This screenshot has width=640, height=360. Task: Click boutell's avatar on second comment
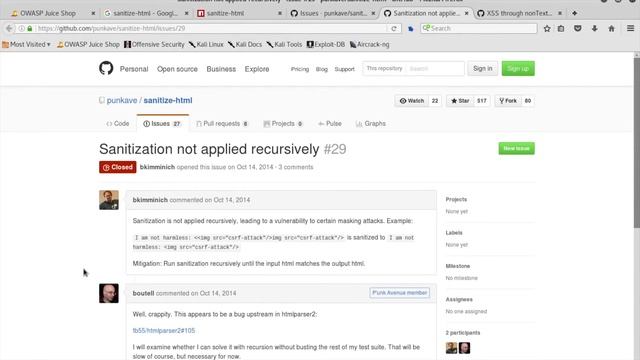coord(109,293)
